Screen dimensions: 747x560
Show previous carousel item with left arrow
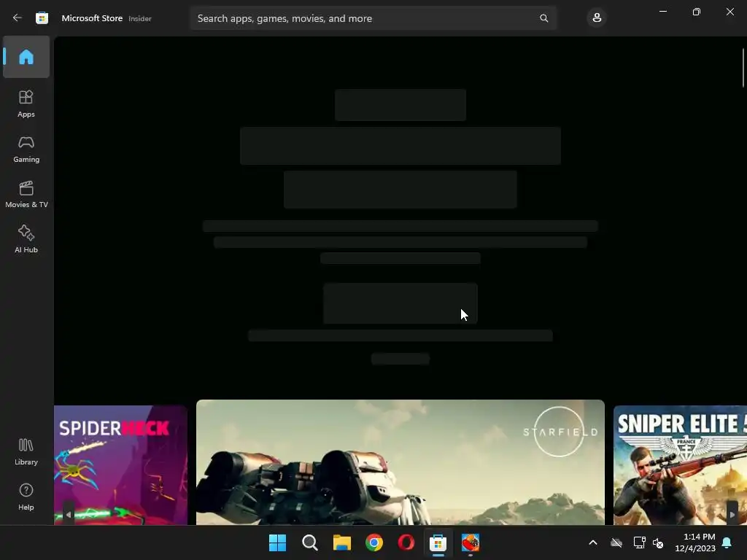click(69, 514)
